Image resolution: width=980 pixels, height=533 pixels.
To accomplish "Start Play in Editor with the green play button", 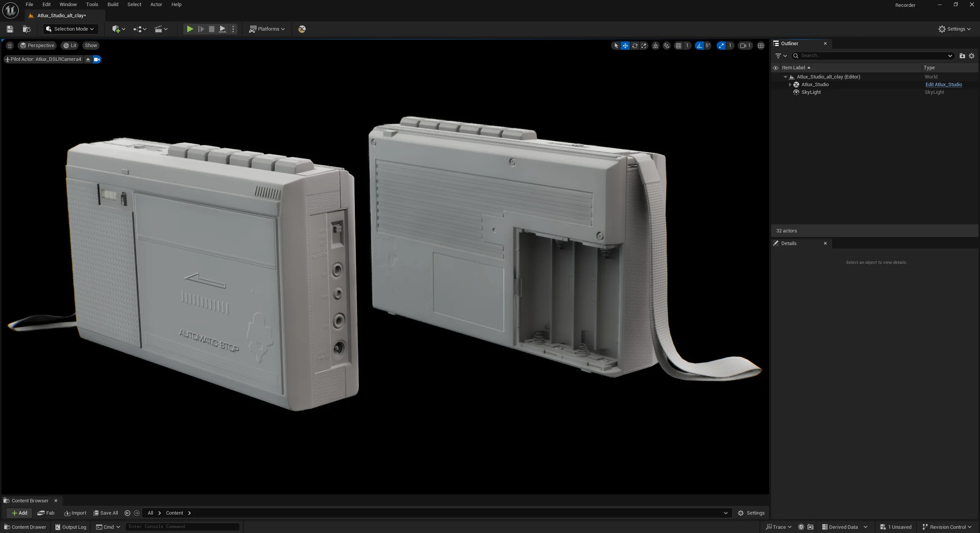I will click(x=189, y=29).
